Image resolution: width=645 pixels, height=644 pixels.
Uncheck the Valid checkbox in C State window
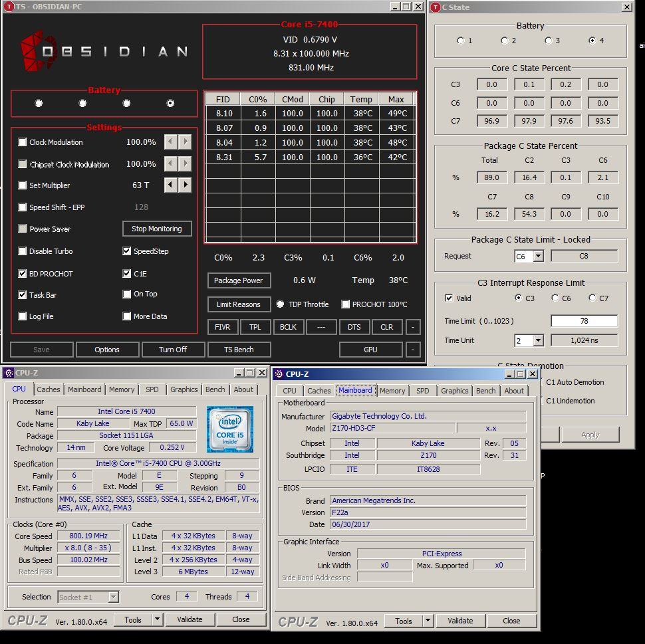click(x=450, y=298)
